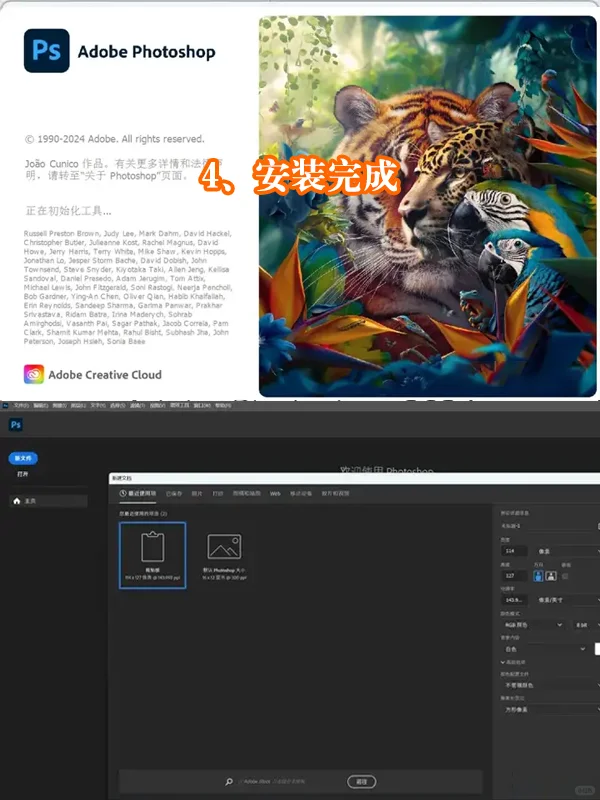This screenshot has width=600, height=800.
Task: Open the resolution units dropdown 像素/英寸
Action: [567, 600]
